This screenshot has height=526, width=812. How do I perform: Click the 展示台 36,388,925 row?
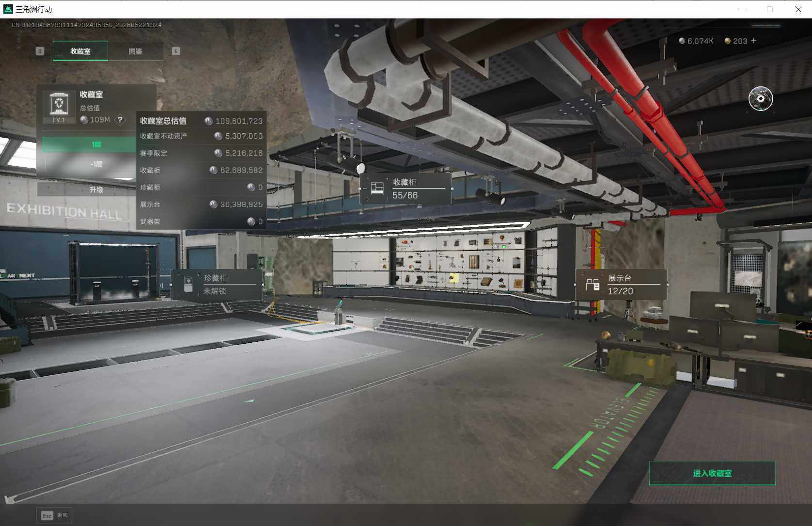pyautogui.click(x=201, y=205)
